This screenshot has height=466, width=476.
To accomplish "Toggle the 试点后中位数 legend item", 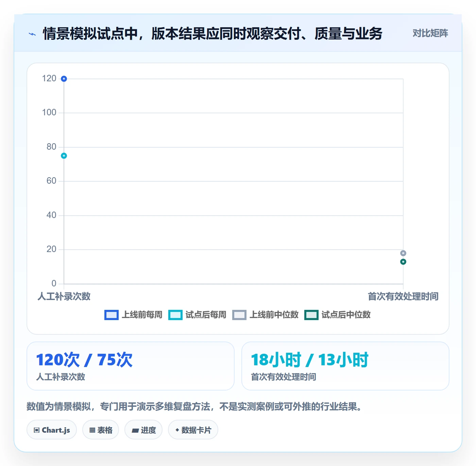I will tap(337, 315).
